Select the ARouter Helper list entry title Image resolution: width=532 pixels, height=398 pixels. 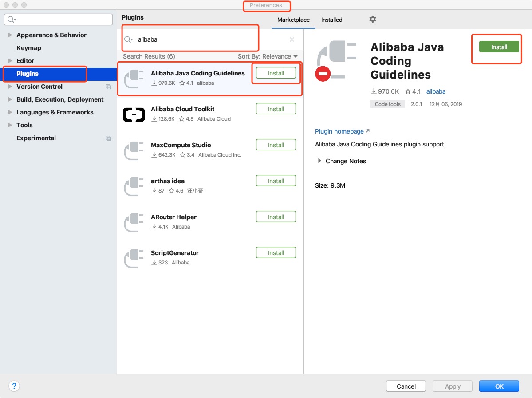click(174, 217)
